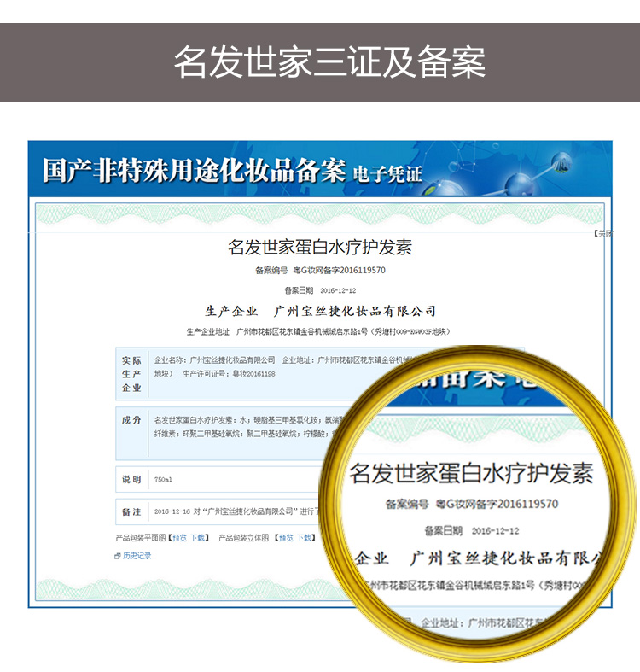Click the 备注 row label
Image resolution: width=640 pixels, height=672 pixels.
pos(131,511)
